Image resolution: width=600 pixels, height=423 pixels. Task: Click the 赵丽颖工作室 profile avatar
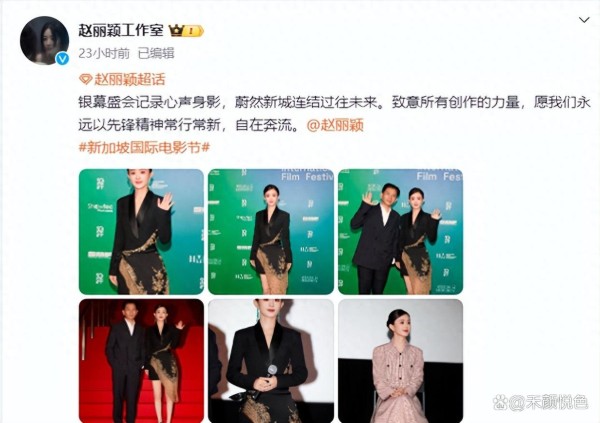[x=44, y=40]
